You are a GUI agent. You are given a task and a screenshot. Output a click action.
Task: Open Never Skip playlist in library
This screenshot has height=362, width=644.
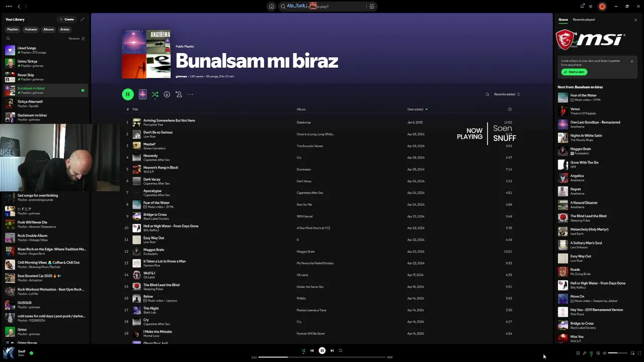pyautogui.click(x=45, y=77)
